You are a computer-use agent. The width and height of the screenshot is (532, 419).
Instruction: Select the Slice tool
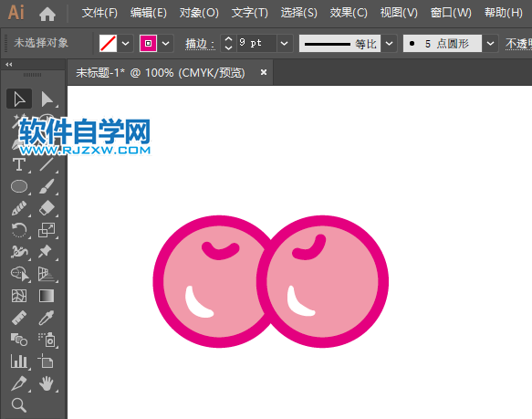(x=19, y=383)
